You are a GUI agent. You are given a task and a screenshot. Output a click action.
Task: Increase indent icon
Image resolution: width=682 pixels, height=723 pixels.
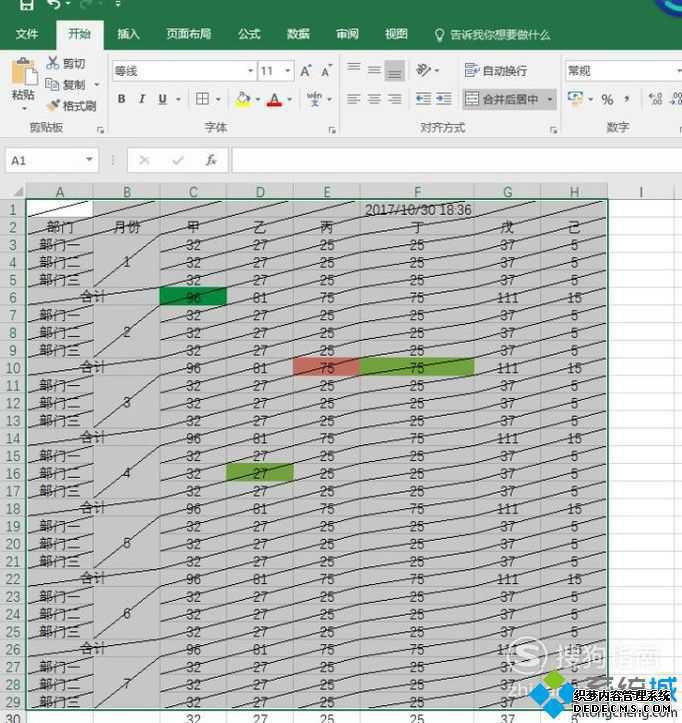[x=444, y=99]
